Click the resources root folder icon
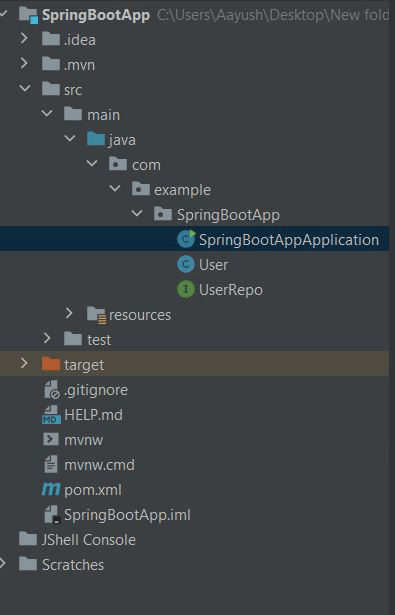Image resolution: width=395 pixels, height=615 pixels. [96, 315]
